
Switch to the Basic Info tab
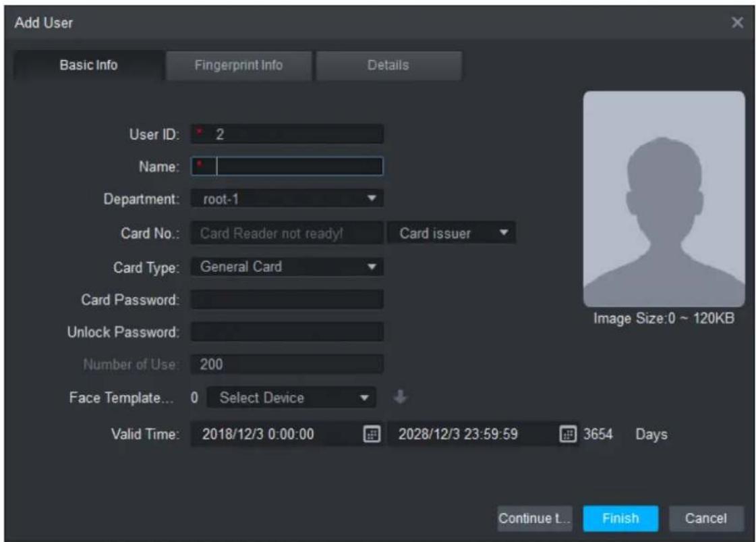click(89, 65)
